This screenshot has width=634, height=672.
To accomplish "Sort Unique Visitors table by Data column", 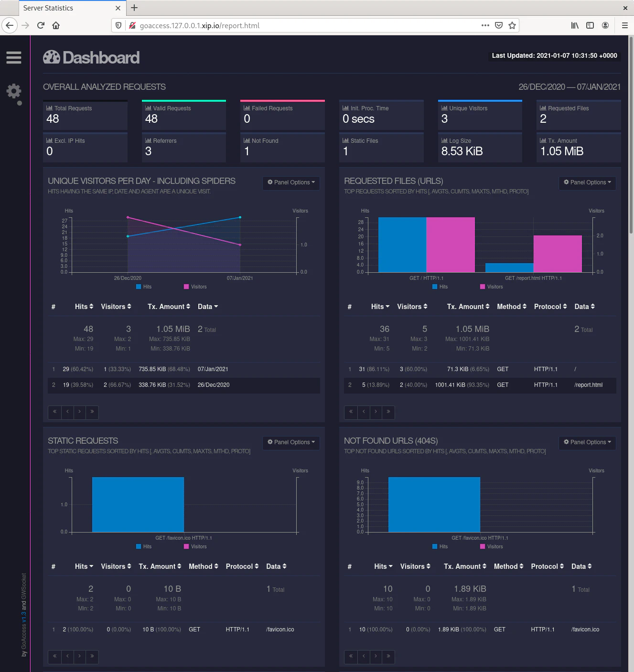I will tap(208, 307).
